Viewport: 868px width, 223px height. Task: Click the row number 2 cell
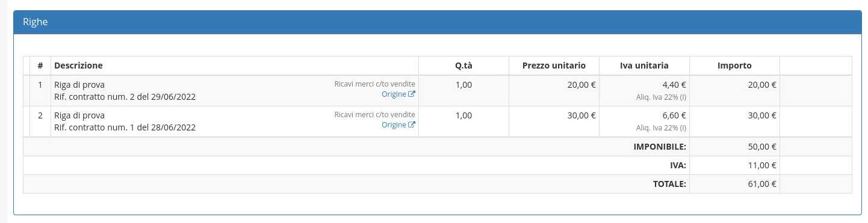pos(40,121)
